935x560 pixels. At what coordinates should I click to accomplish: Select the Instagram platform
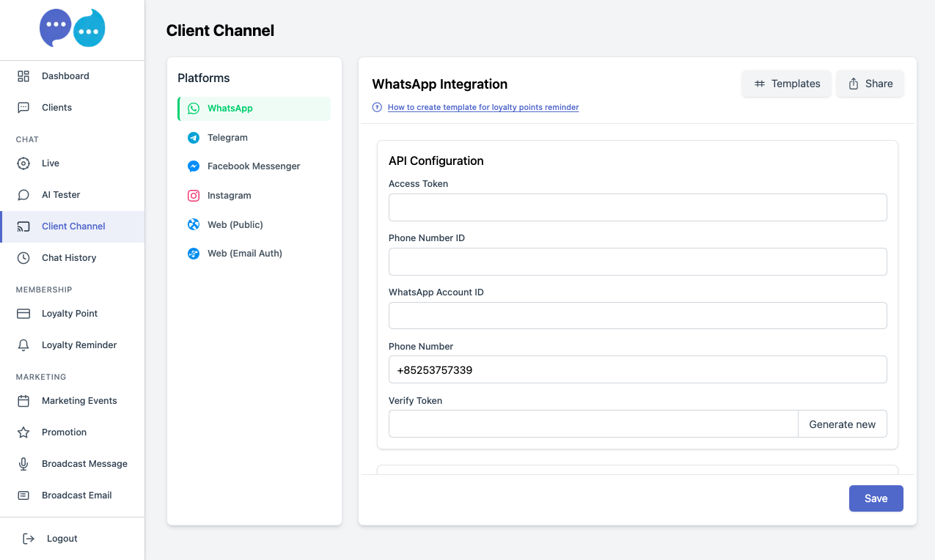tap(254, 196)
